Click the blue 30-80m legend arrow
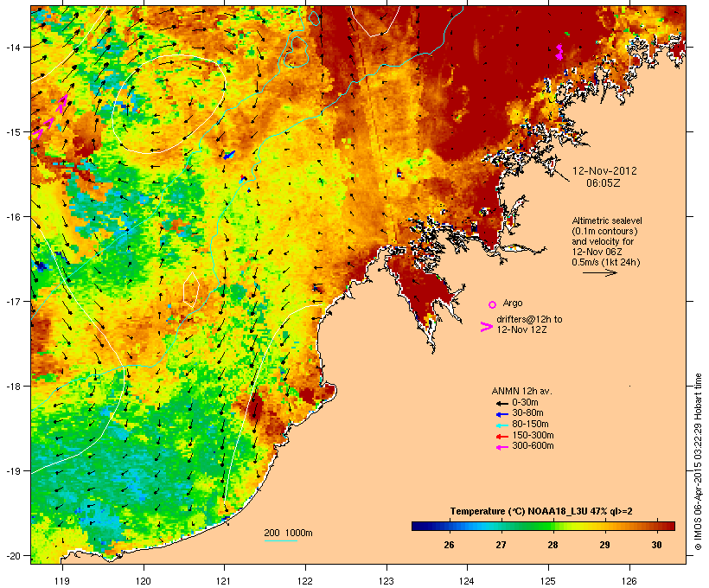The image size is (709, 588). click(x=501, y=414)
